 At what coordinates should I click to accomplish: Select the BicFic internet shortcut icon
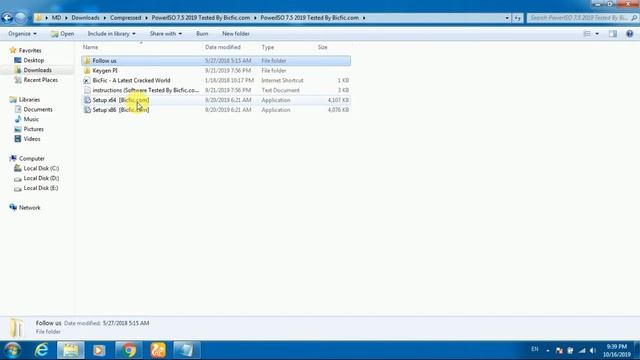tap(87, 80)
